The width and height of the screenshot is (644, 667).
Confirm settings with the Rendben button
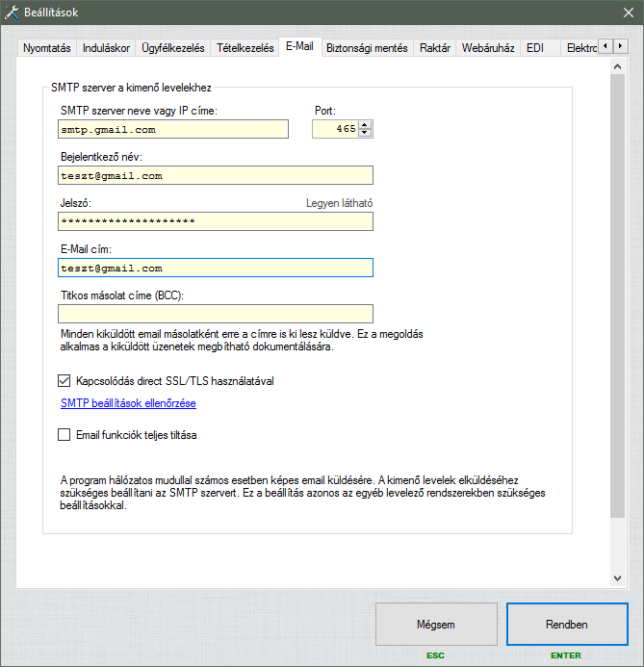[x=567, y=624]
